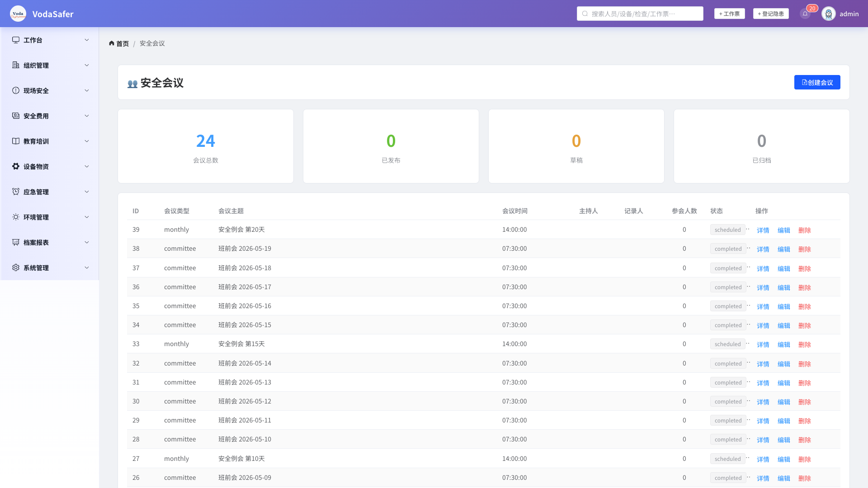The image size is (868, 488).
Task: Click the admin avatar icon
Action: pyautogui.click(x=829, y=14)
